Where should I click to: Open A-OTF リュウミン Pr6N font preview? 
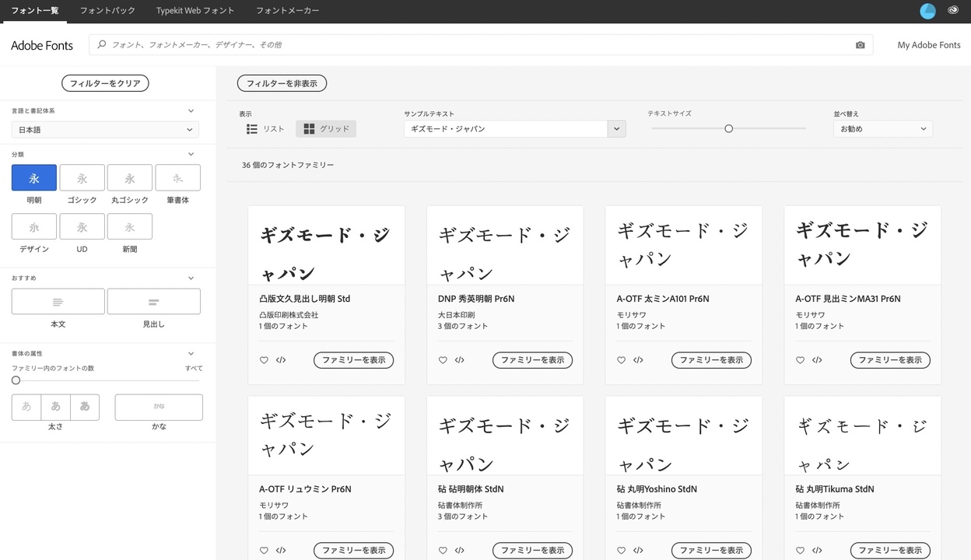(x=326, y=436)
